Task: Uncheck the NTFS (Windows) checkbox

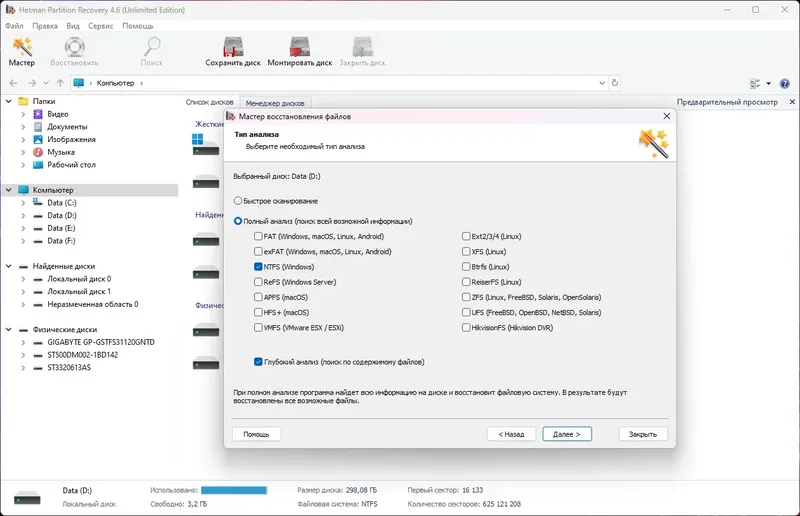Action: pyautogui.click(x=258, y=266)
